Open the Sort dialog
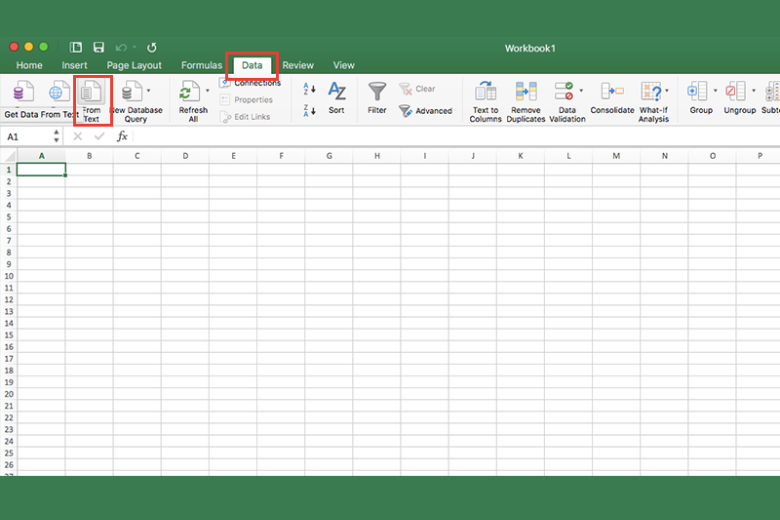 [x=337, y=97]
